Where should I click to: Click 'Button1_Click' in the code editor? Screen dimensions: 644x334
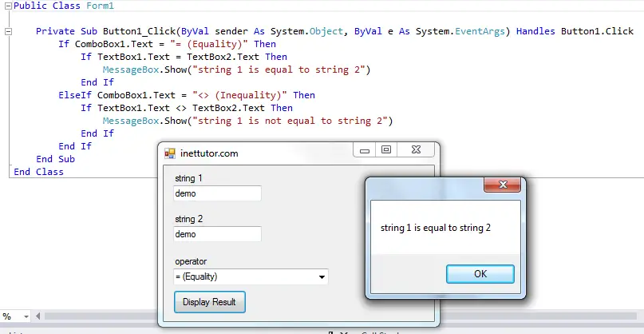(x=139, y=31)
